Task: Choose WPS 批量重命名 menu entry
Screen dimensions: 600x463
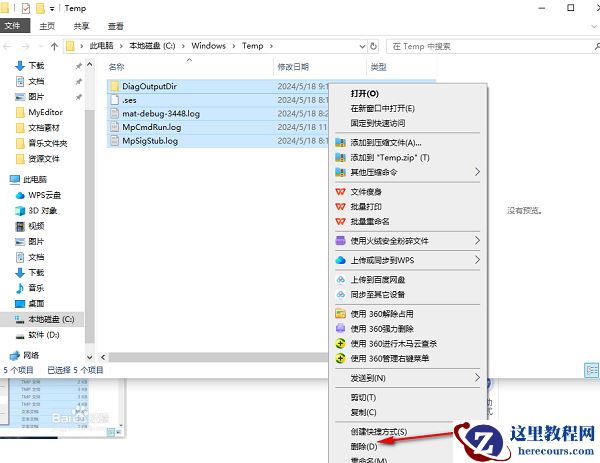Action: coord(408,221)
